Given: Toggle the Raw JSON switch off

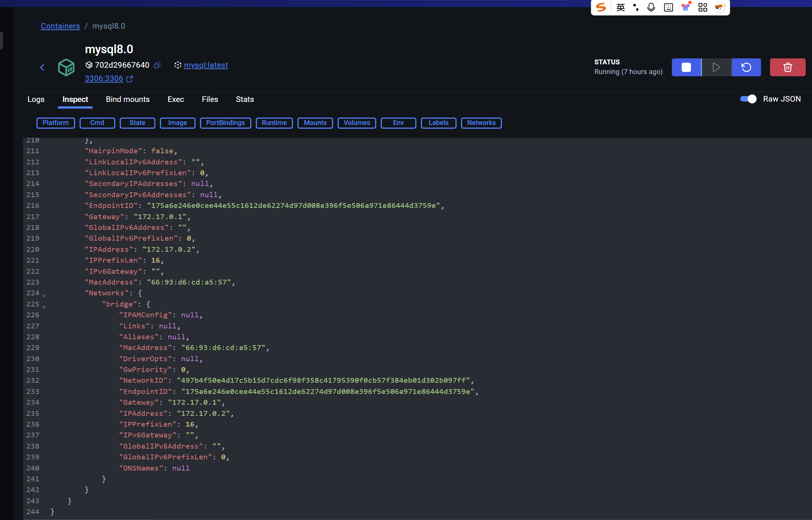Looking at the screenshot, I should 748,99.
